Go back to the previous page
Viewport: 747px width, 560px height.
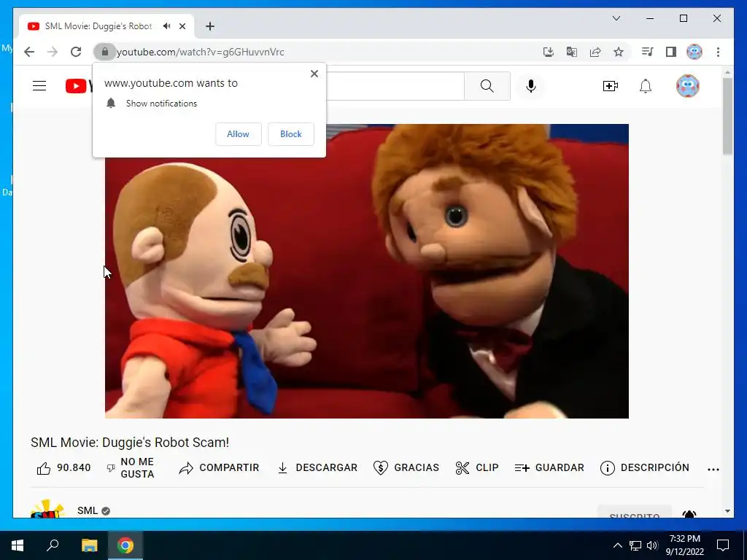tap(29, 52)
